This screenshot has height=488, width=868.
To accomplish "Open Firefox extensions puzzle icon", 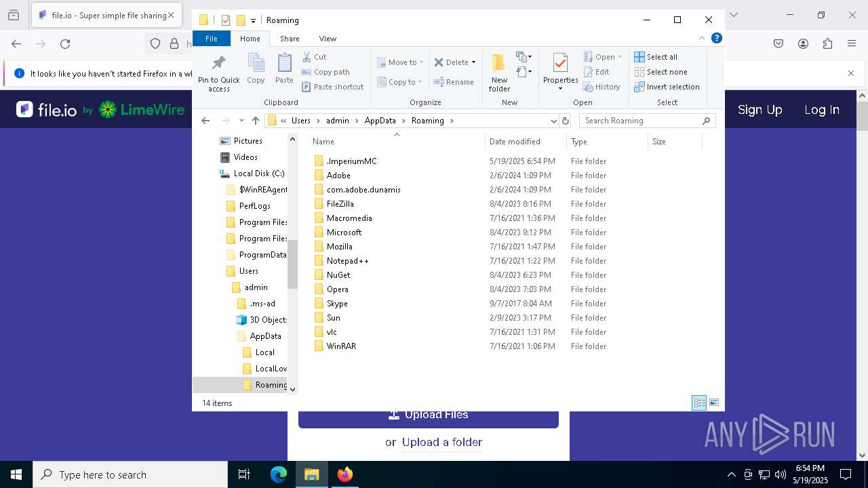I will (827, 44).
